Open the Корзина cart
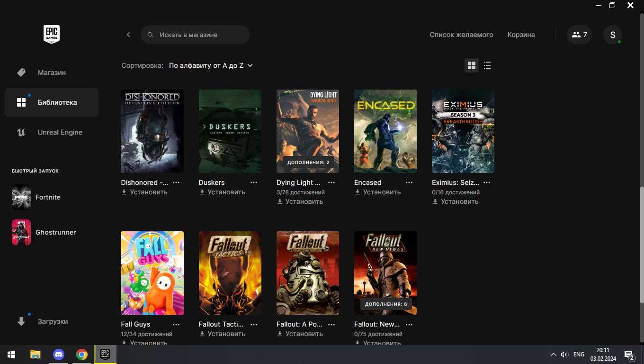 (521, 35)
